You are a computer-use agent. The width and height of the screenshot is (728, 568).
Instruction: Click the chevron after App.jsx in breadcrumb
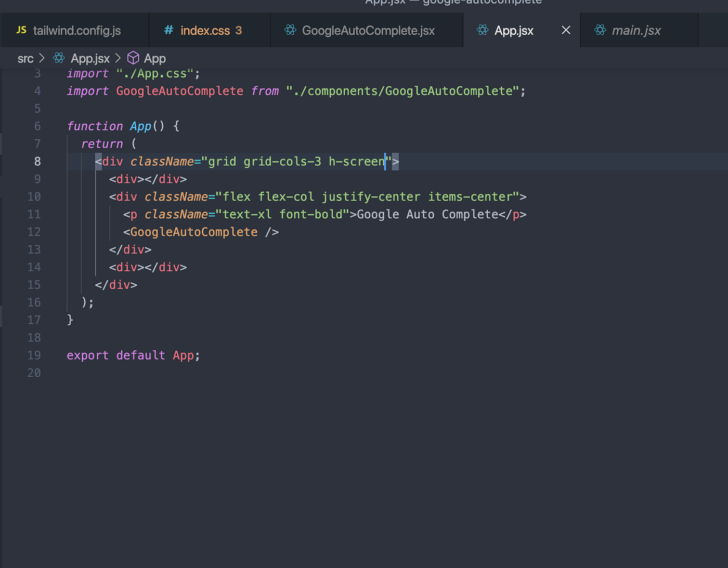[118, 58]
